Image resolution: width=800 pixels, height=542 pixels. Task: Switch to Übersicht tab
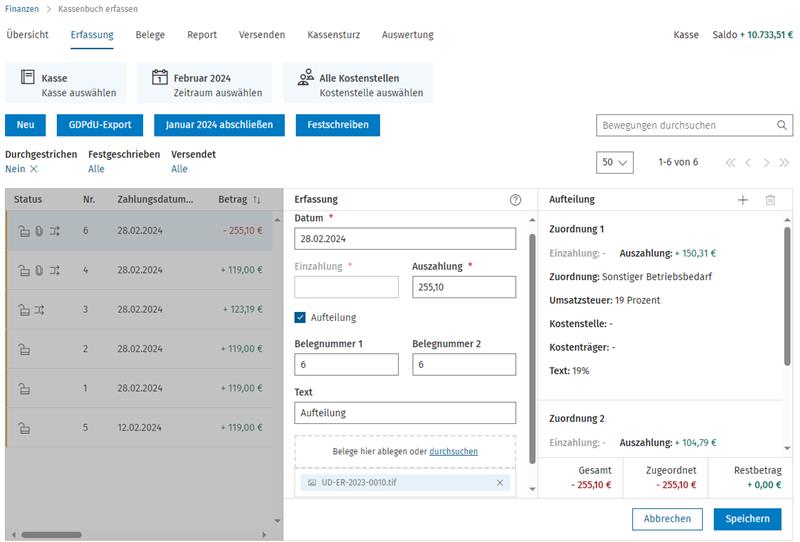click(x=28, y=35)
